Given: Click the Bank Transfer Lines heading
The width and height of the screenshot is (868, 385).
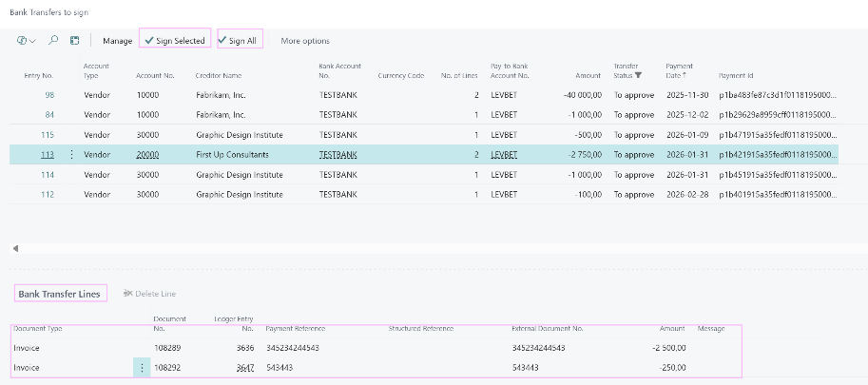Looking at the screenshot, I should 59,294.
